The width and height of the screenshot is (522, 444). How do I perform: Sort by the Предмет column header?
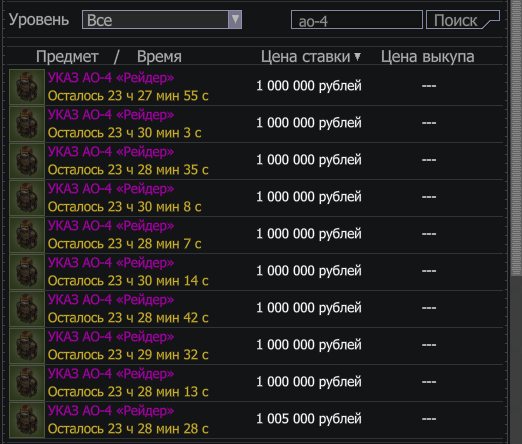pos(67,57)
